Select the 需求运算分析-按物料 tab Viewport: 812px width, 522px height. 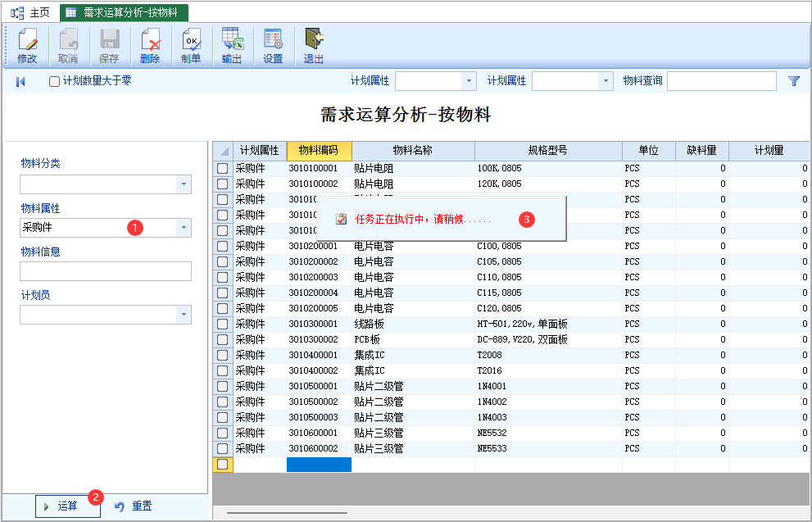tap(124, 12)
